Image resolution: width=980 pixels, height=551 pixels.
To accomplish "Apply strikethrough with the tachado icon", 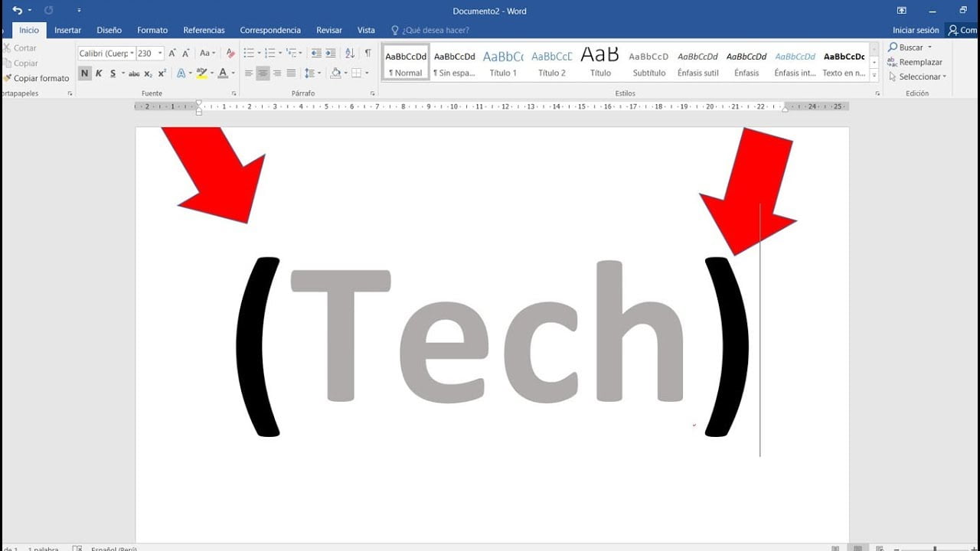I will click(x=135, y=73).
